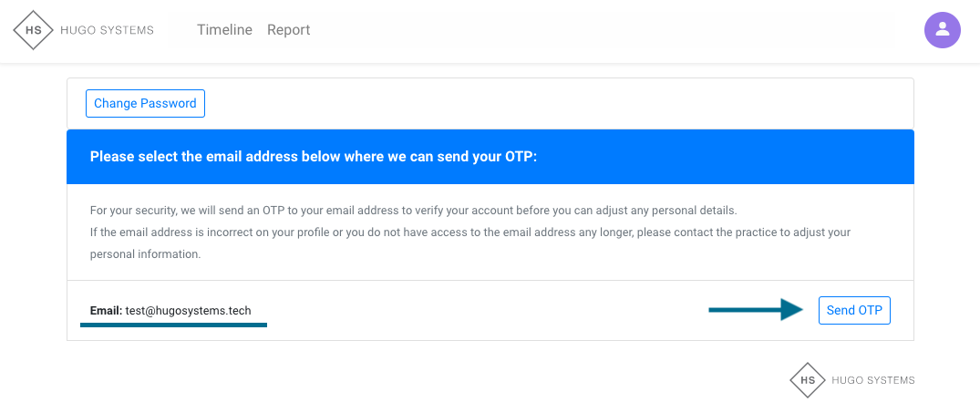Click the Send OTP button
980x413 pixels.
(x=853, y=310)
